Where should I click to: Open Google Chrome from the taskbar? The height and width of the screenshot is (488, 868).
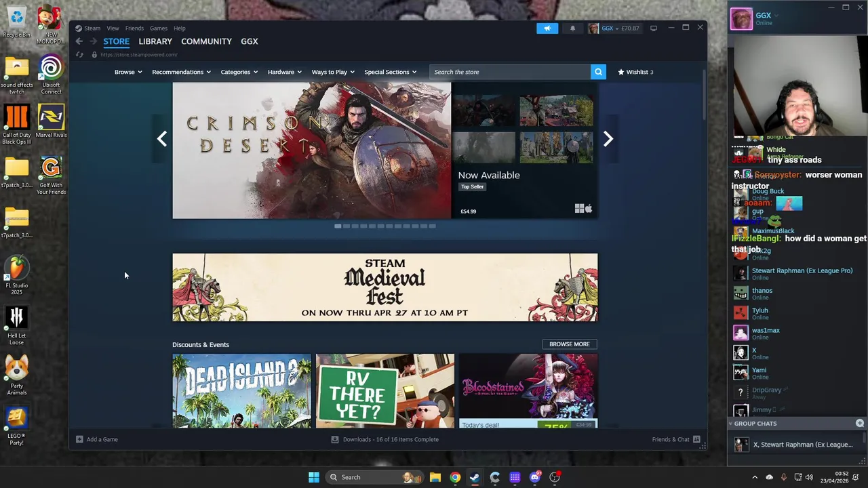pos(455,477)
